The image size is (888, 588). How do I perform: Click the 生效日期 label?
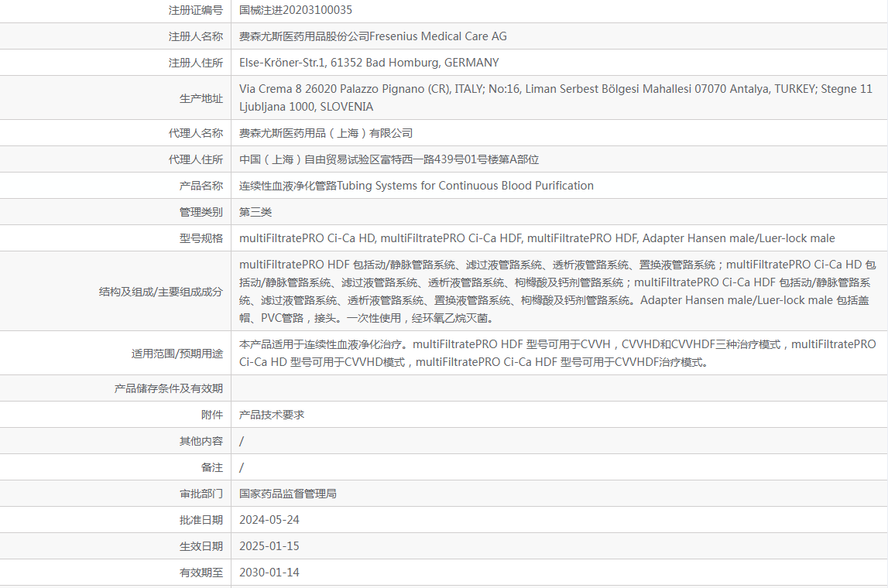tap(201, 547)
